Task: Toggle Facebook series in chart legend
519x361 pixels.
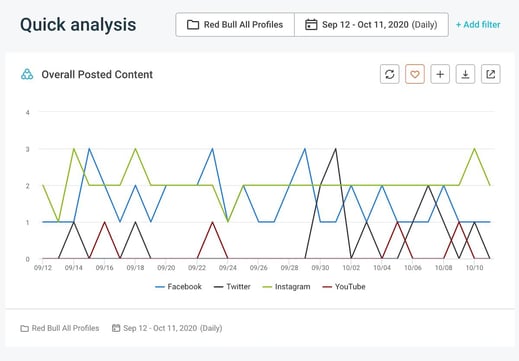Action: (179, 287)
